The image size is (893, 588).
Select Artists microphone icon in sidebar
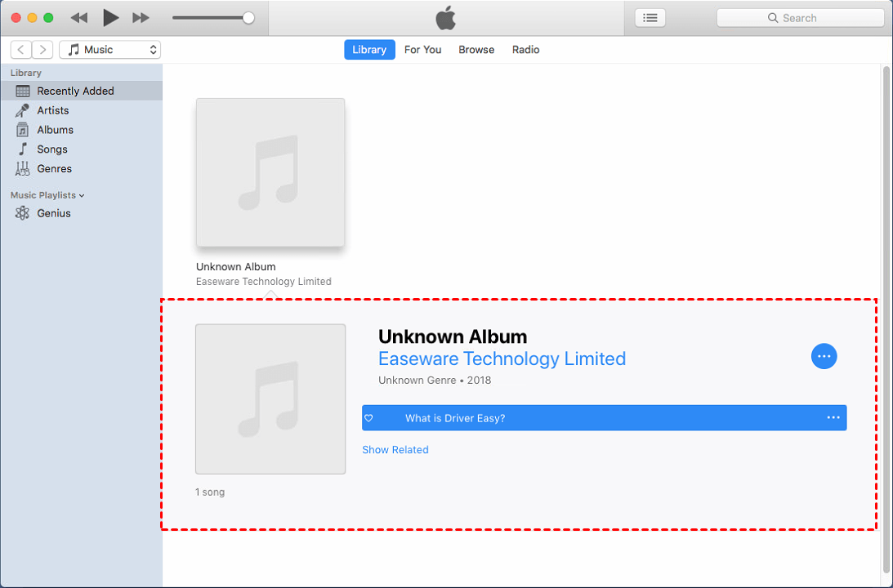click(22, 110)
